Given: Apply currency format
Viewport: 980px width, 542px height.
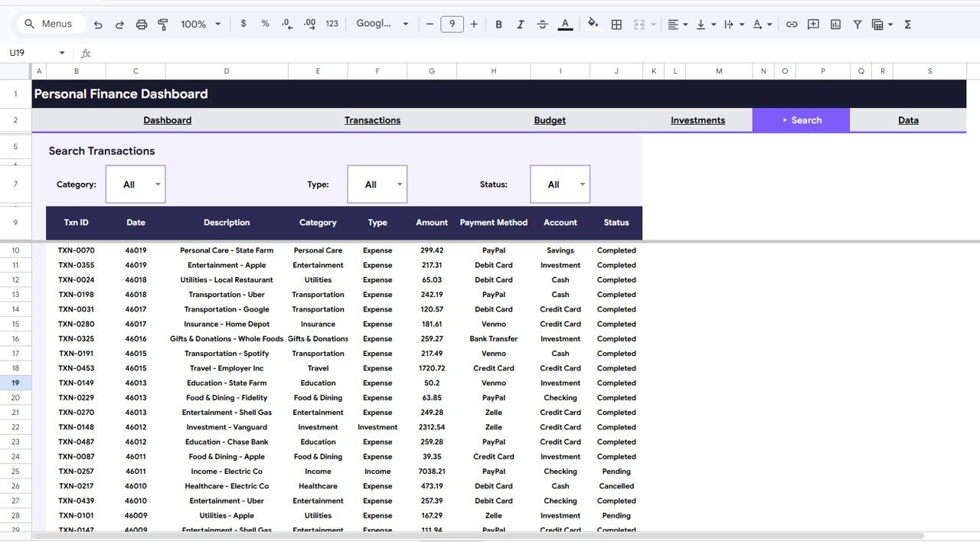Looking at the screenshot, I should pyautogui.click(x=243, y=24).
